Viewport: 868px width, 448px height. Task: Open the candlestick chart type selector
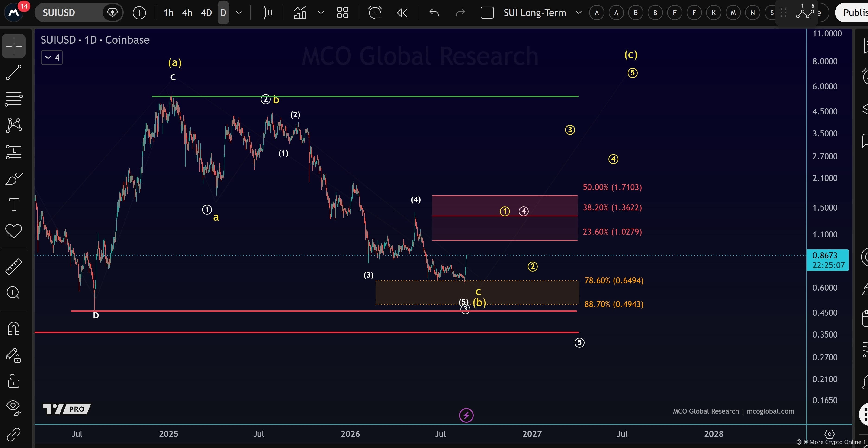tap(267, 13)
